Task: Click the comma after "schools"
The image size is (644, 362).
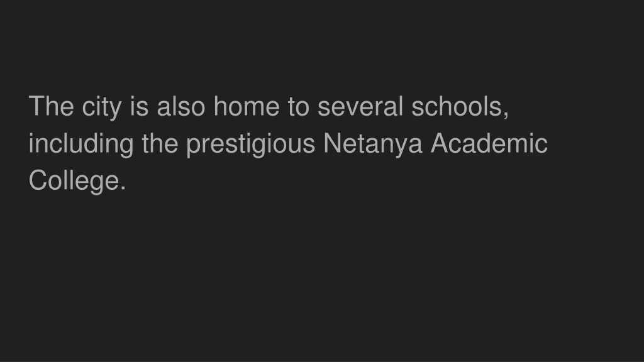Action: point(506,114)
